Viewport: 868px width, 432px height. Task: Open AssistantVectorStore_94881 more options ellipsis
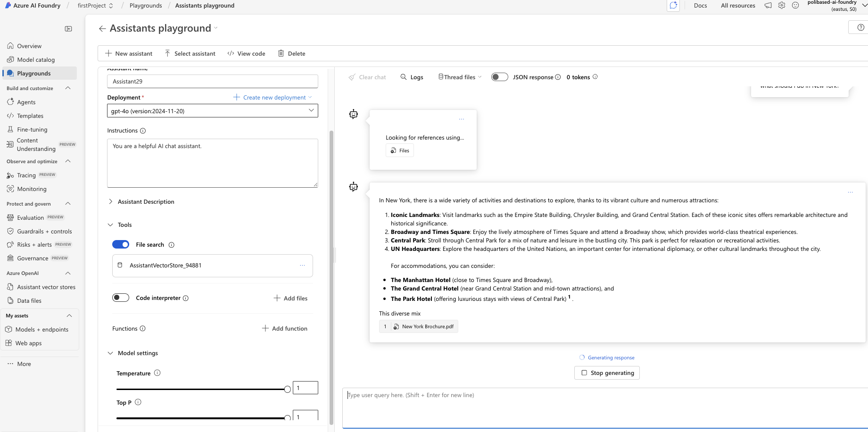(302, 266)
